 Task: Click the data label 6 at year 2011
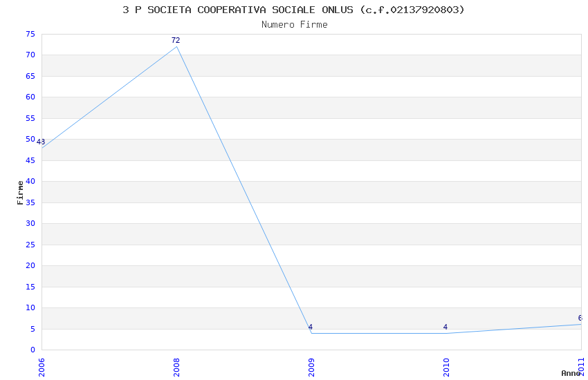tap(580, 318)
